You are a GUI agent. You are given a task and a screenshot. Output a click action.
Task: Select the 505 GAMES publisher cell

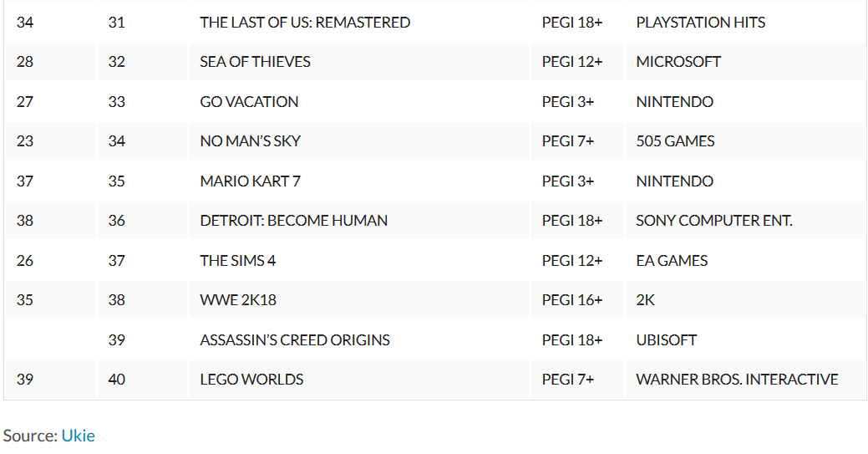tap(675, 141)
